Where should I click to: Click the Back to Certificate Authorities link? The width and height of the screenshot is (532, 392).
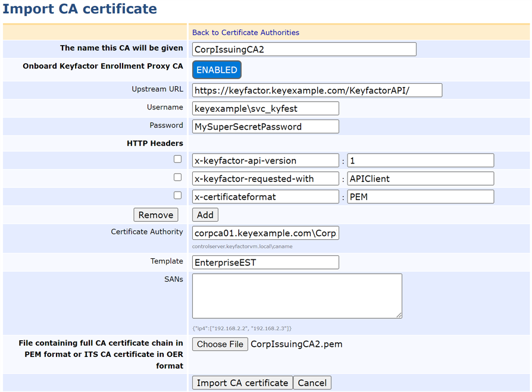coord(245,32)
